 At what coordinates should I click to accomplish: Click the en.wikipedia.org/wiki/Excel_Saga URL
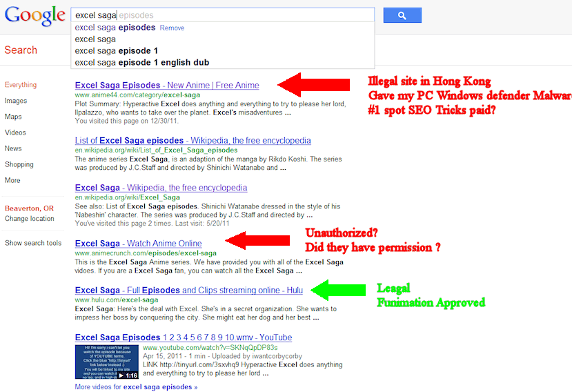(128, 197)
